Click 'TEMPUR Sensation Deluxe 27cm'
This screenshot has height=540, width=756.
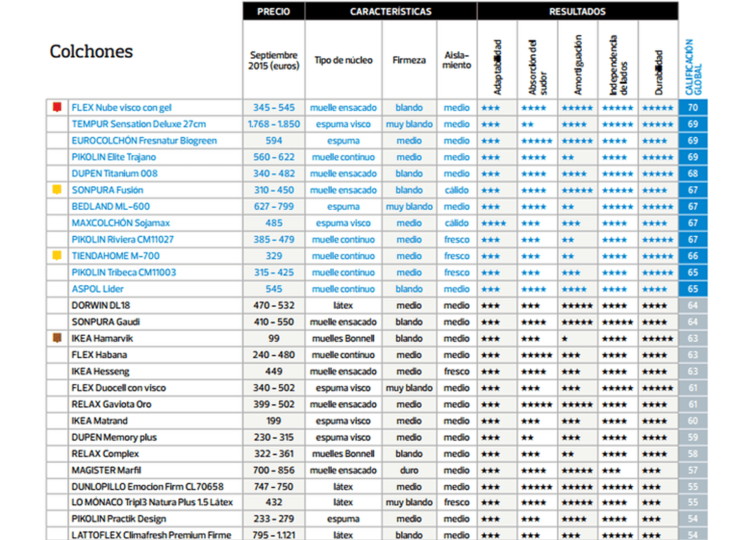click(x=139, y=124)
